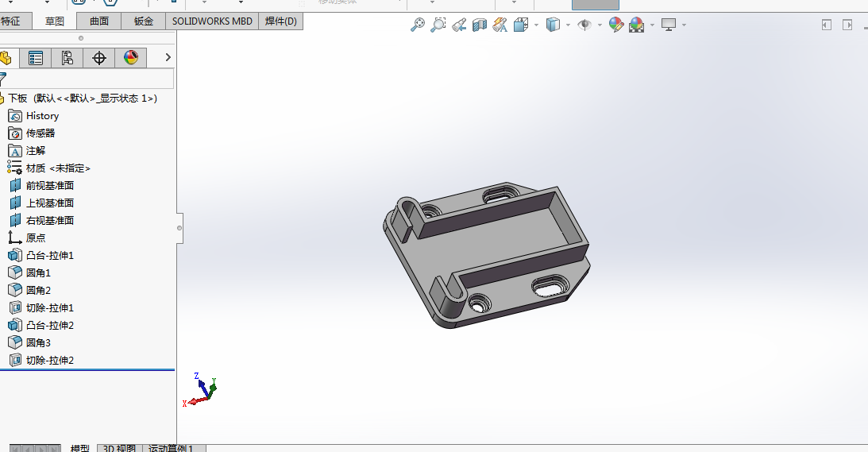This screenshot has width=868, height=452.
Task: Open View Settings dropdown arrow
Action: [685, 25]
